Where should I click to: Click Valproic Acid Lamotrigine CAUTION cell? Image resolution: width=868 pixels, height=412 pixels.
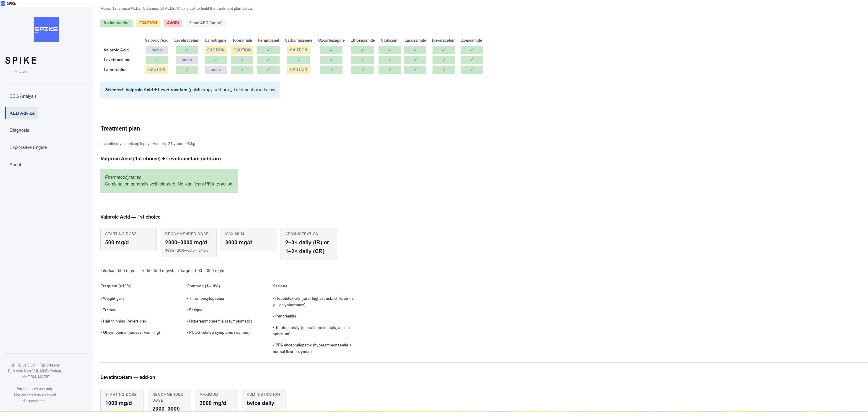point(216,50)
